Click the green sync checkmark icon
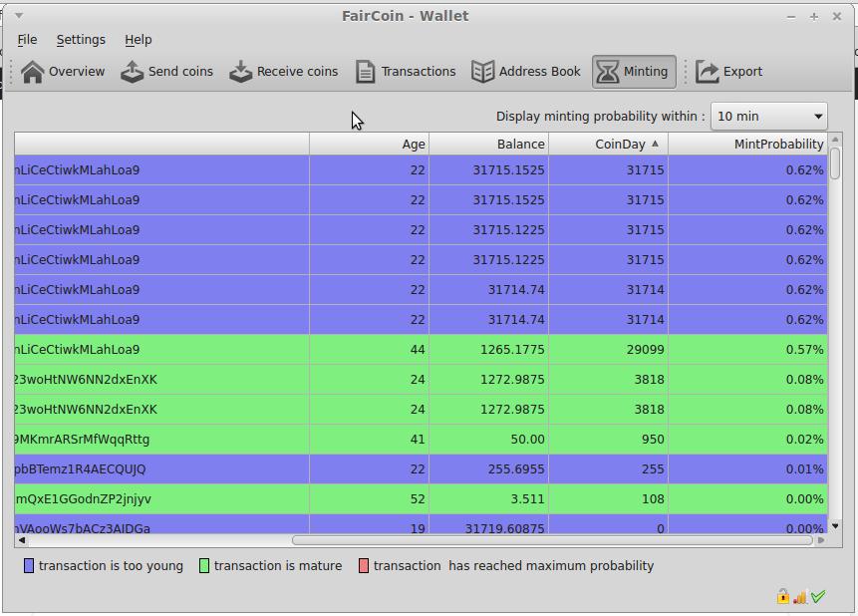This screenshot has height=616, width=858. (818, 596)
